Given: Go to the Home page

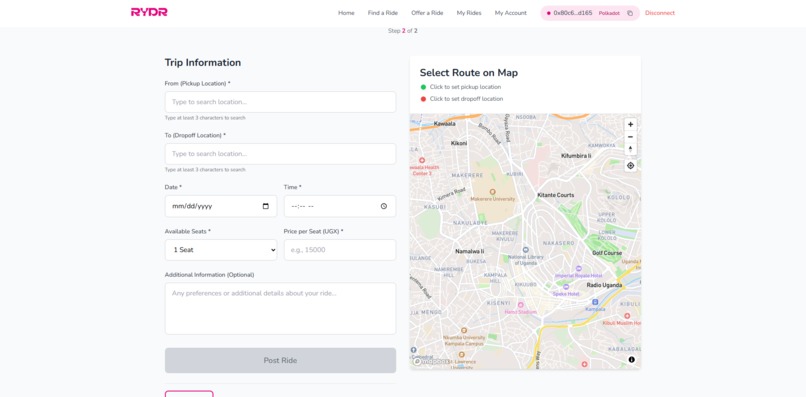Looking at the screenshot, I should (x=346, y=13).
